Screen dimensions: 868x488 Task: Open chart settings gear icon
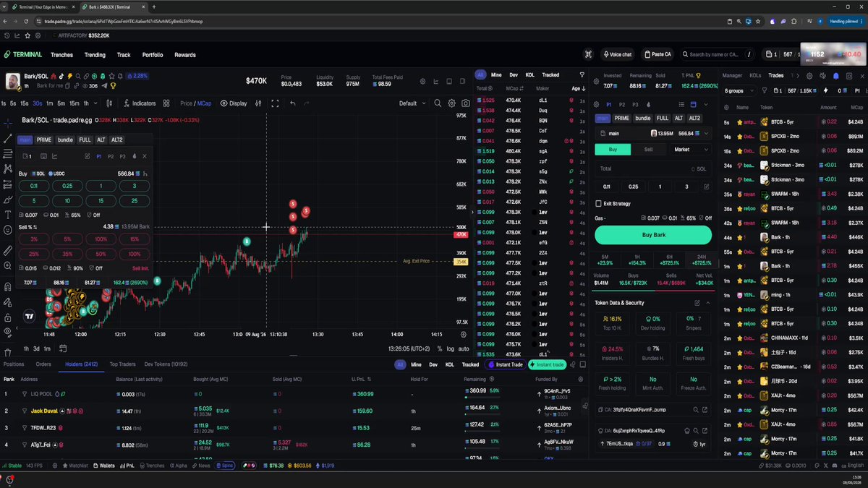click(452, 103)
